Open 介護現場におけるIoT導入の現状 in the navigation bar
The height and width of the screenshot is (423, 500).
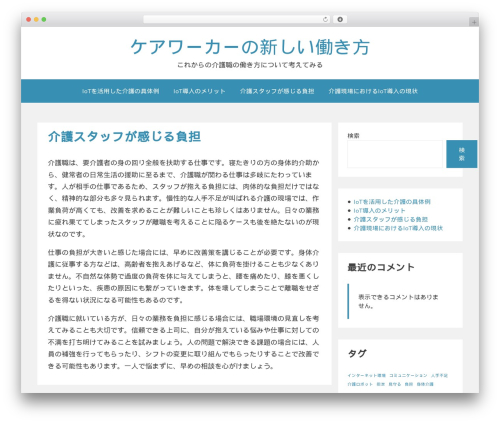pos(373,91)
